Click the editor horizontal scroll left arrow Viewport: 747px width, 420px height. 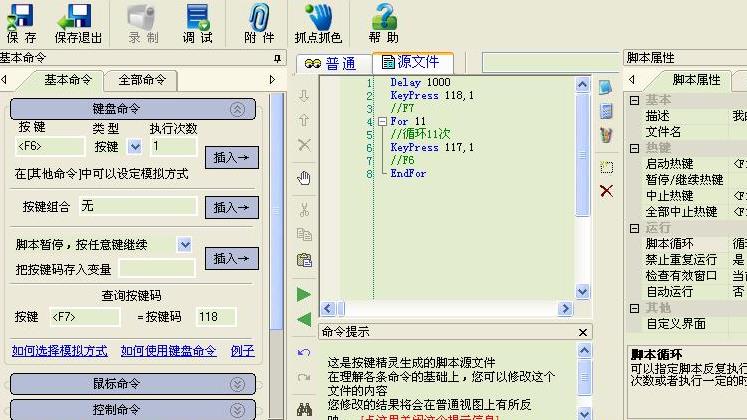327,309
